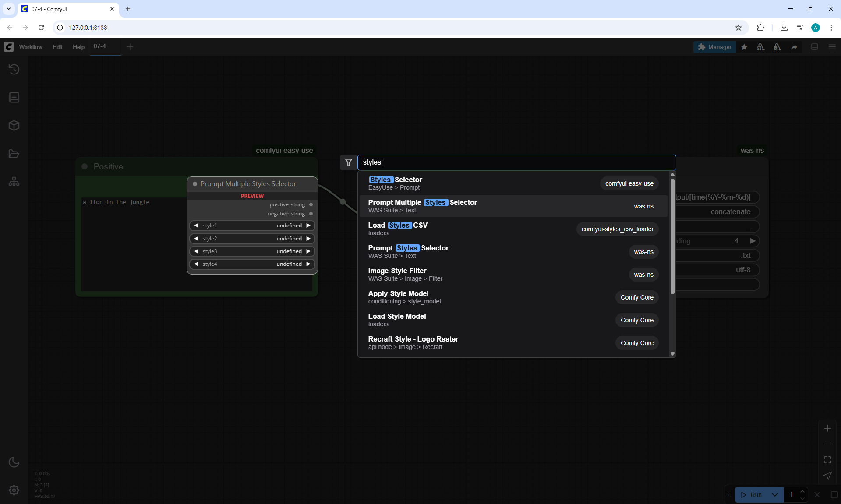This screenshot has width=841, height=504.
Task: Open the model library cube icon
Action: (x=14, y=126)
